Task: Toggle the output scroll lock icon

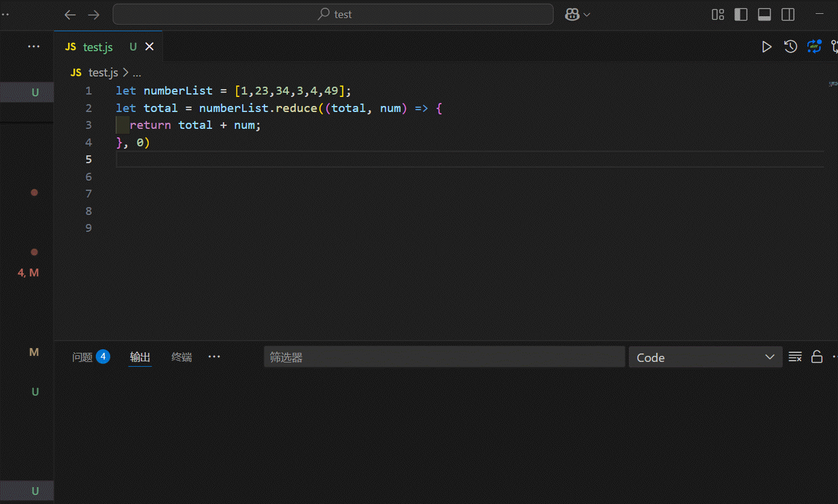Action: [817, 357]
